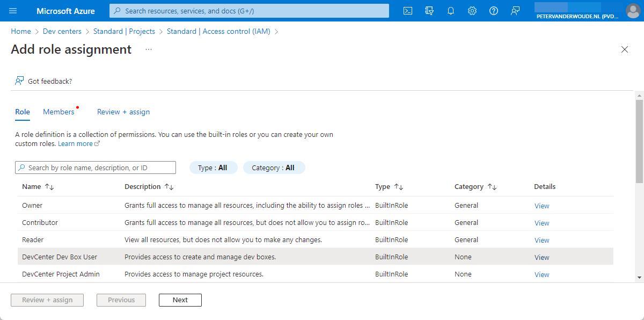
Task: Toggle sorting on the Type column
Action: click(389, 186)
